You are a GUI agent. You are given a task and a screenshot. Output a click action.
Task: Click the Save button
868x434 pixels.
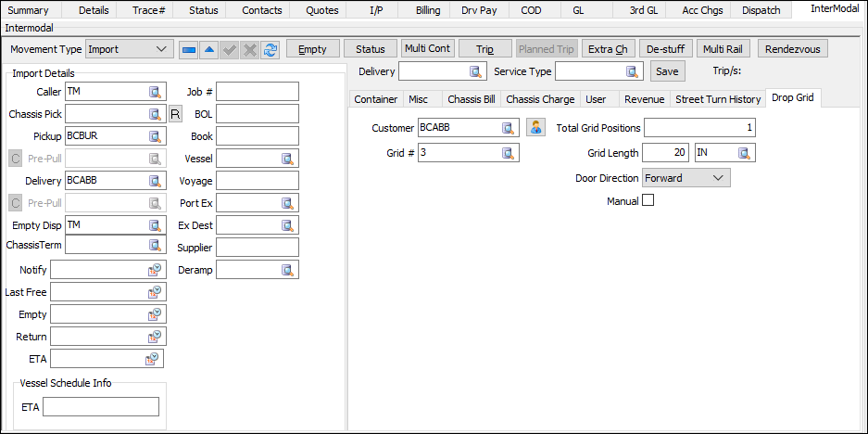pyautogui.click(x=666, y=71)
